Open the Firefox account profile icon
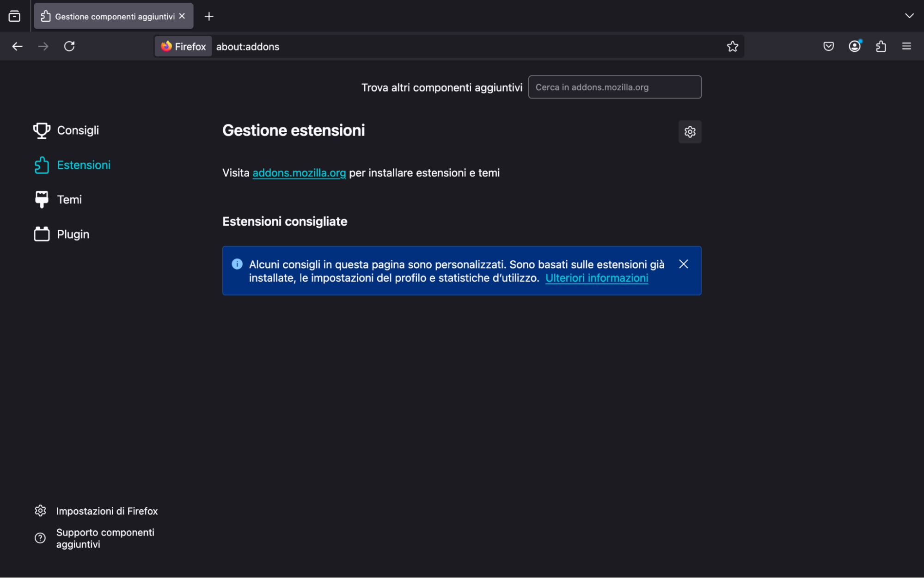924x578 pixels. point(854,46)
